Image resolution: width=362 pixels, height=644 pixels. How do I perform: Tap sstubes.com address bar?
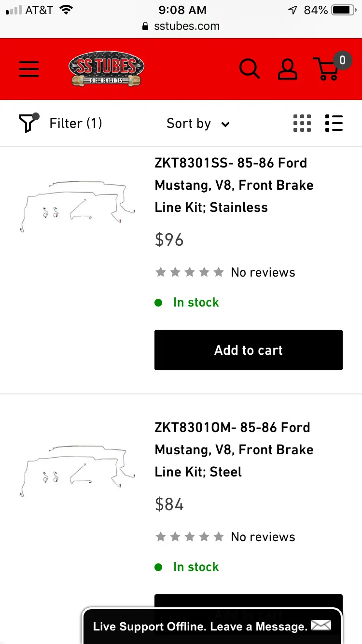(181, 26)
